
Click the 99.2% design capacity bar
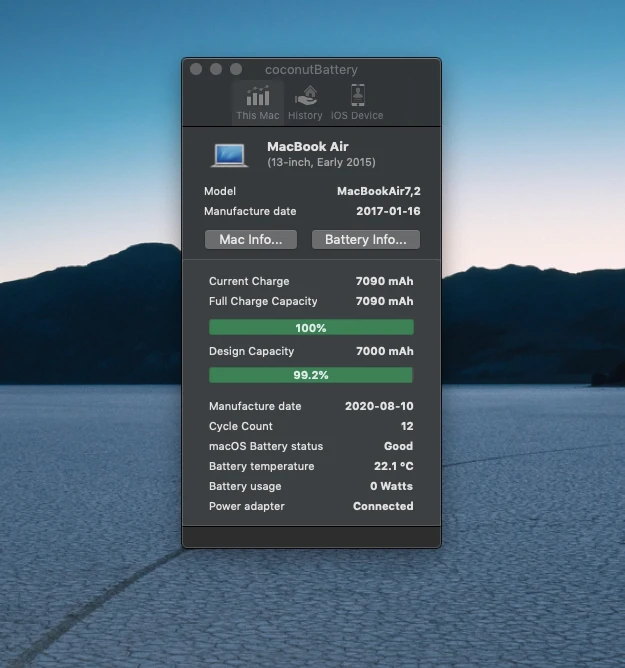311,375
